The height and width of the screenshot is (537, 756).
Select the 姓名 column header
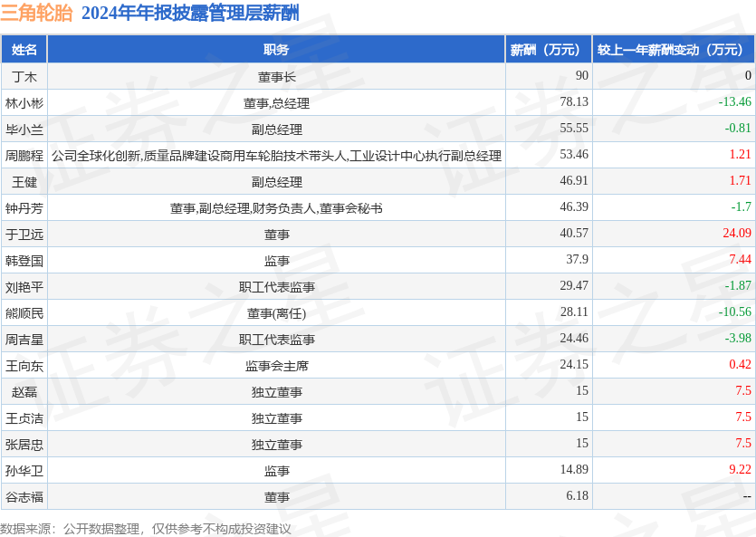coord(24,49)
